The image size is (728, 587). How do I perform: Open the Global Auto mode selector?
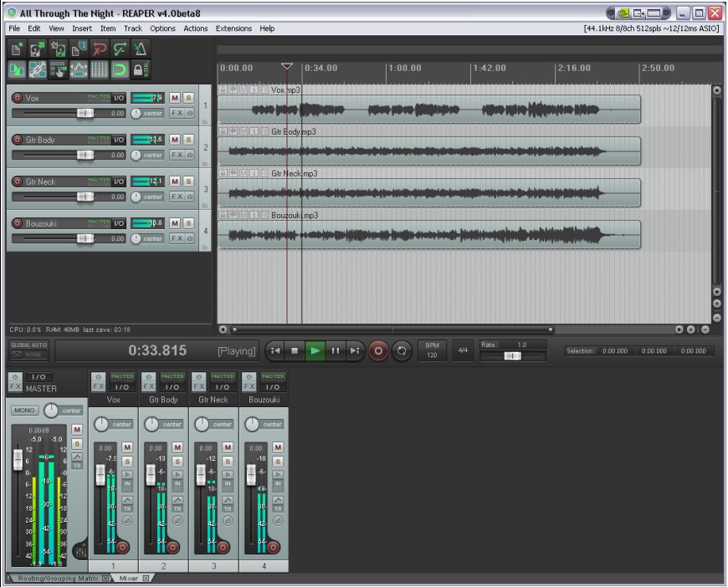pos(28,350)
